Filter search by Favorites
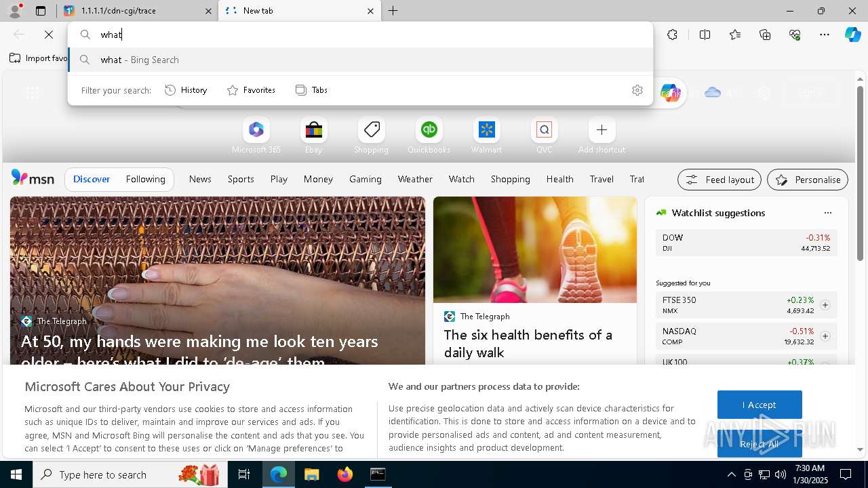 252,90
